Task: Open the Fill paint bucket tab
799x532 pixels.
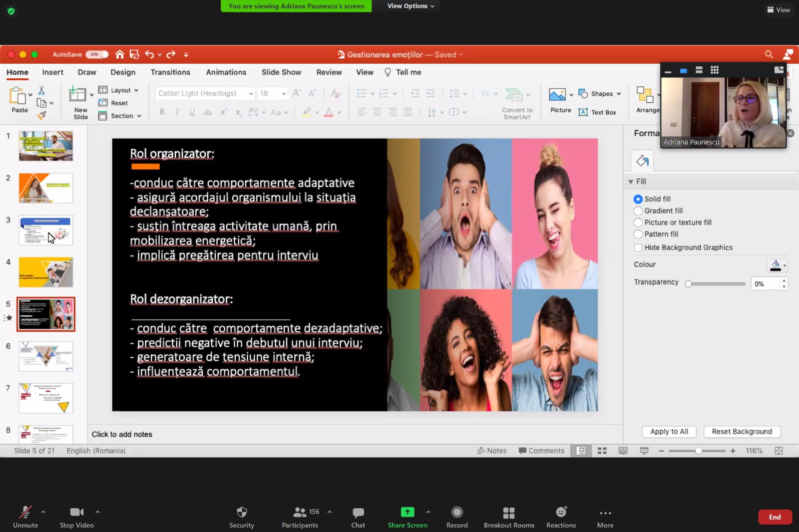Action: click(x=642, y=161)
